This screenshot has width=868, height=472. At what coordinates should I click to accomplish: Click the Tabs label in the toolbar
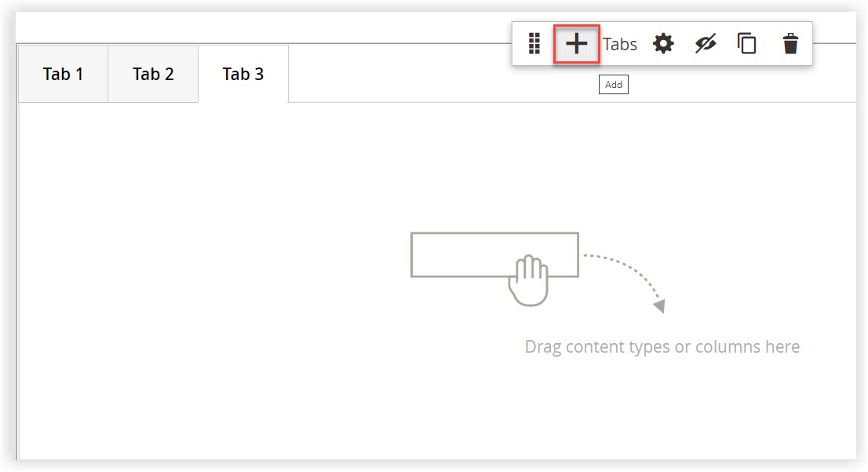click(x=619, y=44)
